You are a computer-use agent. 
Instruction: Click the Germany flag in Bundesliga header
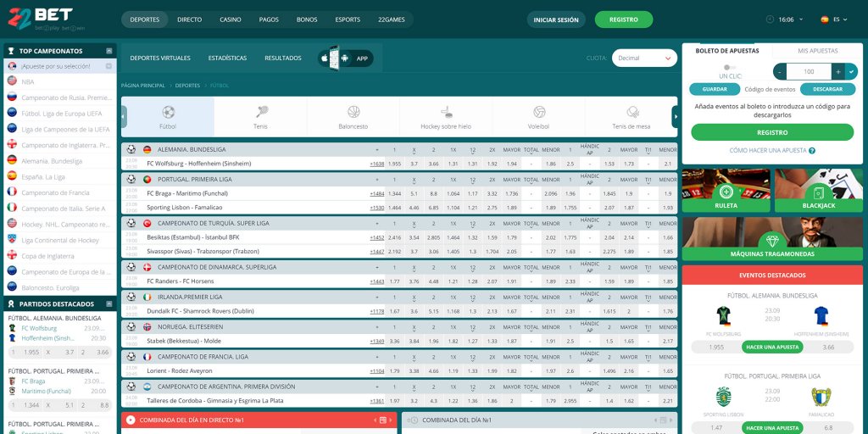coord(147,149)
